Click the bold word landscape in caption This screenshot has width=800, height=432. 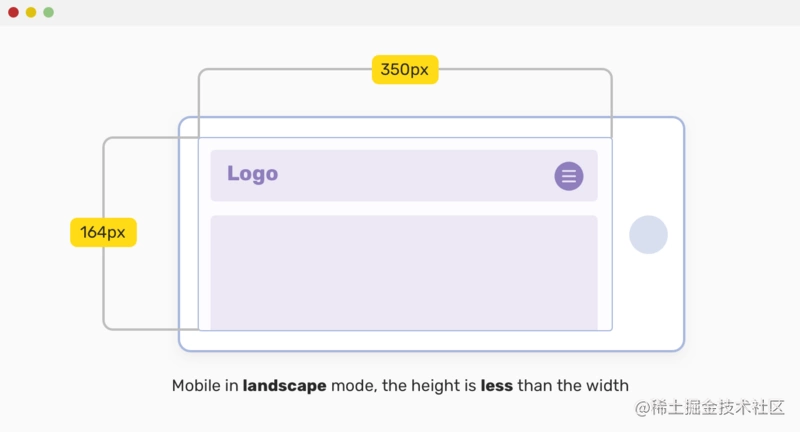click(x=284, y=386)
